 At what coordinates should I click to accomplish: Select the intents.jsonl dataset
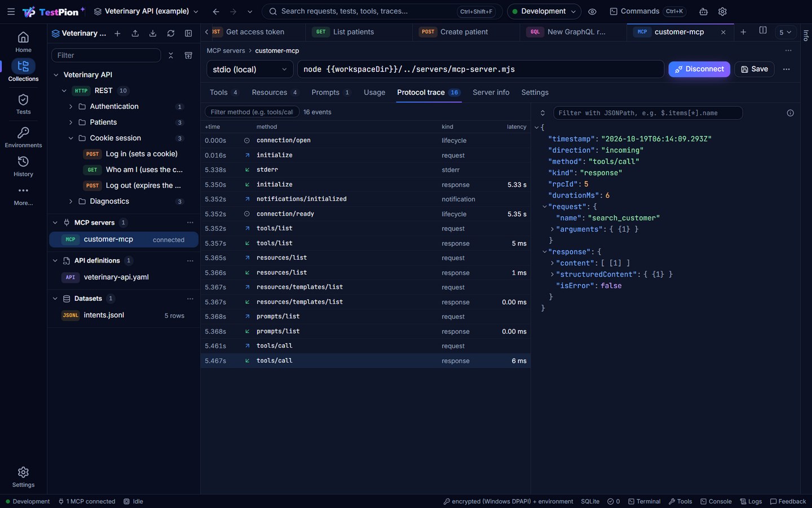(x=123, y=316)
